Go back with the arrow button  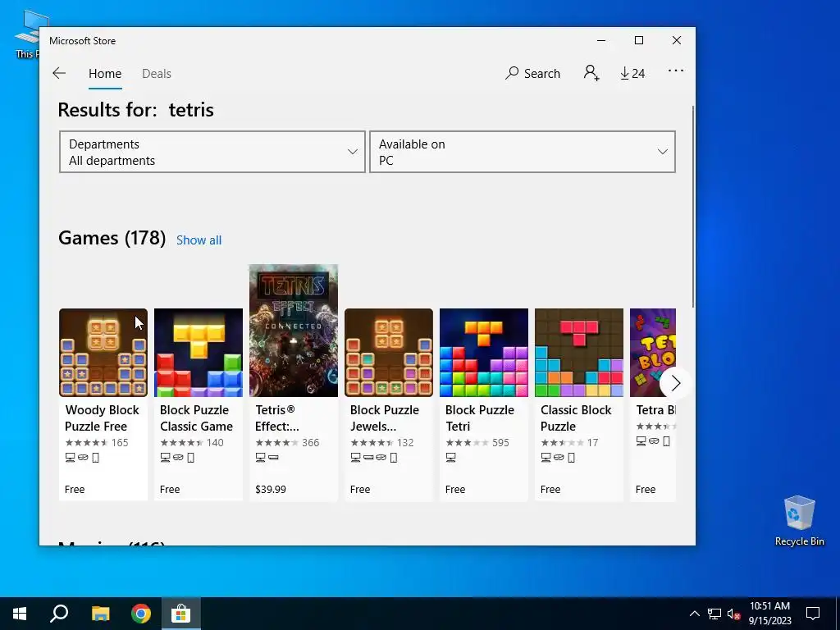coord(59,73)
